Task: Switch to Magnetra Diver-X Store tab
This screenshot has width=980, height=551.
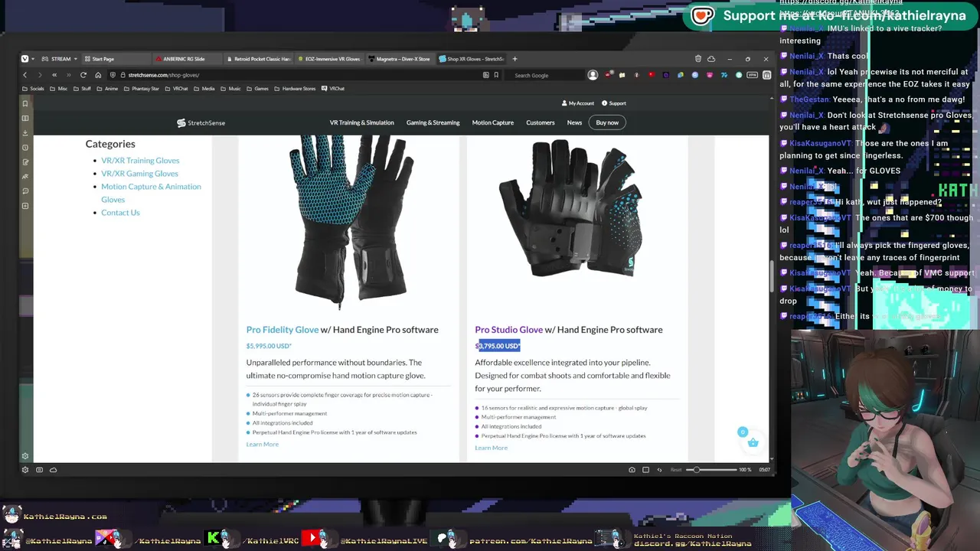Action: click(x=400, y=59)
